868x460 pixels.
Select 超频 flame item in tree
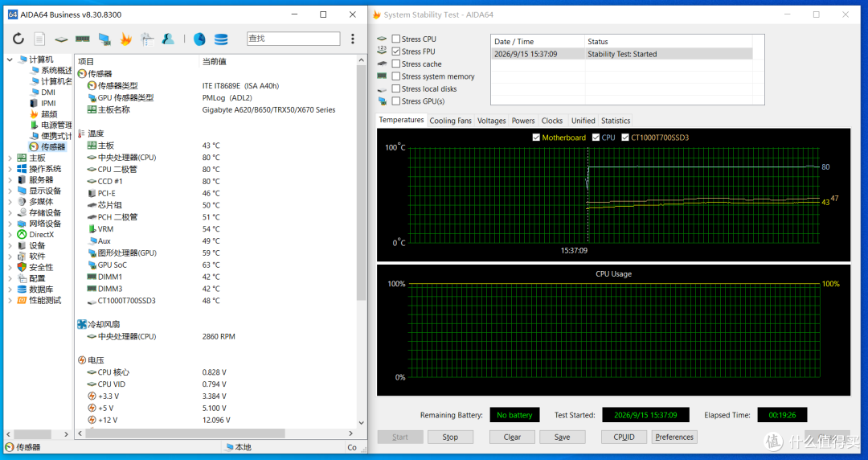tap(43, 114)
